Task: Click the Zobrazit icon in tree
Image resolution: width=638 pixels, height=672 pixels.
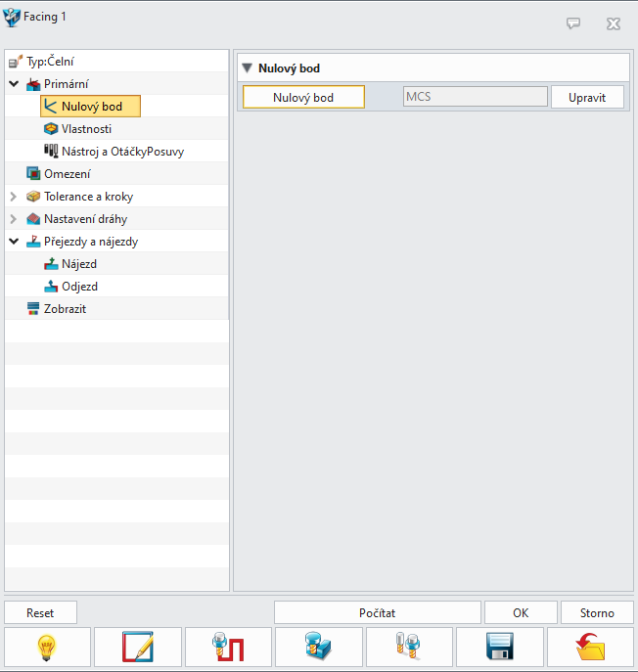Action: tap(33, 308)
